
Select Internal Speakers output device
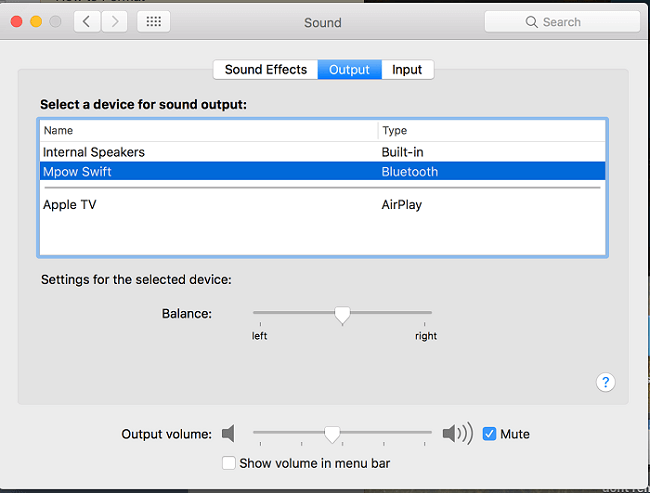click(323, 152)
